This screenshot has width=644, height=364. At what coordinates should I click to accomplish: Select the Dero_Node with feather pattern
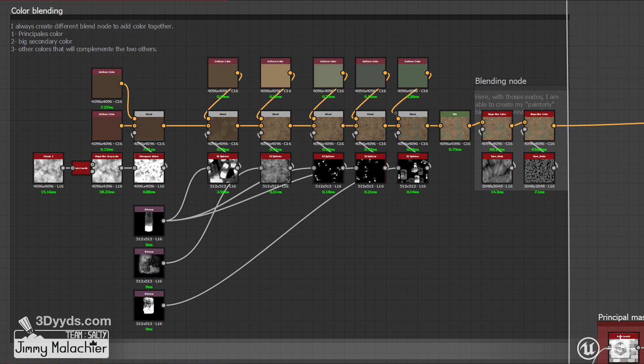(497, 170)
